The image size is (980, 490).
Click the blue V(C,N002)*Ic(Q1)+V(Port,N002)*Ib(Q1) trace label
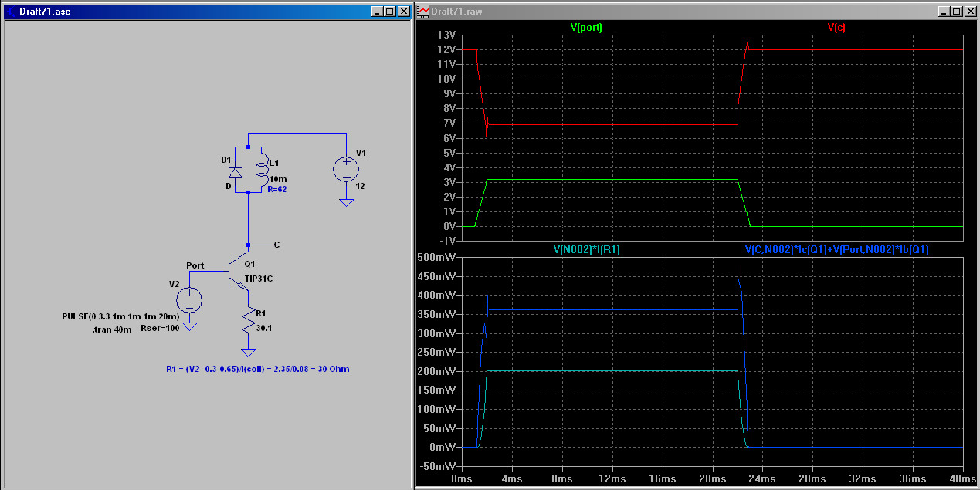coord(836,250)
